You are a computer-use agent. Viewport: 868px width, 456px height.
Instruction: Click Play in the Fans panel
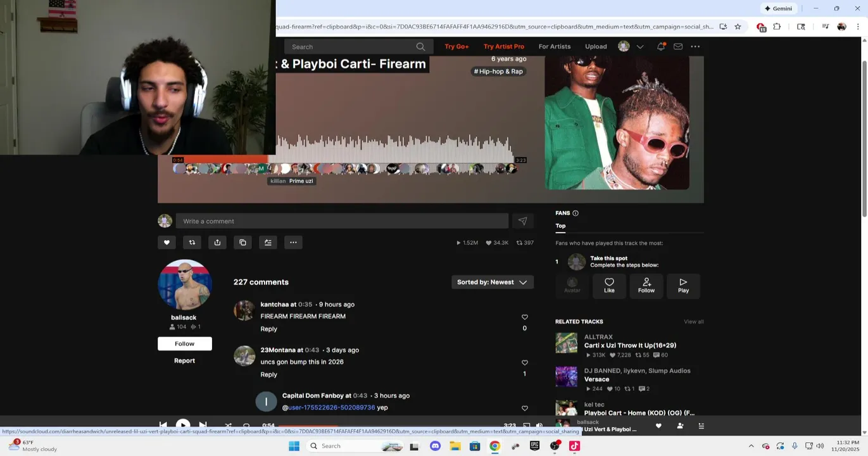point(683,286)
